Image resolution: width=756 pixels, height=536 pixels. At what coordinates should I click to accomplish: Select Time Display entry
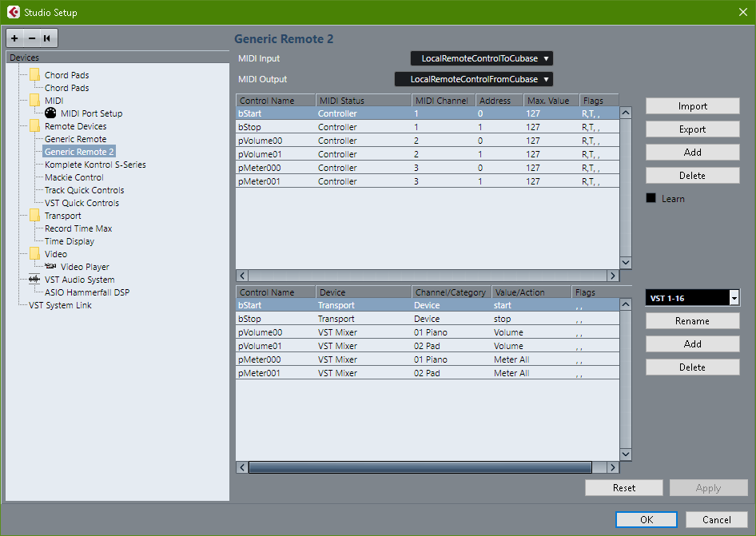(x=70, y=241)
